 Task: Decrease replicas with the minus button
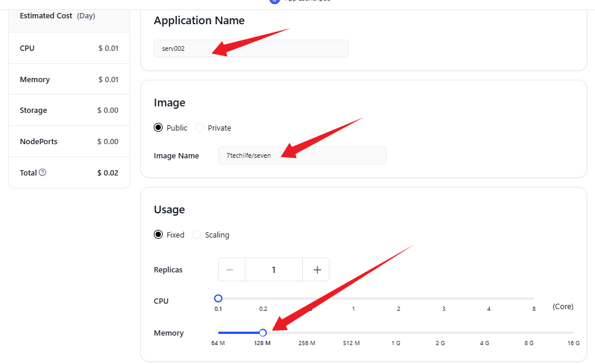point(232,269)
